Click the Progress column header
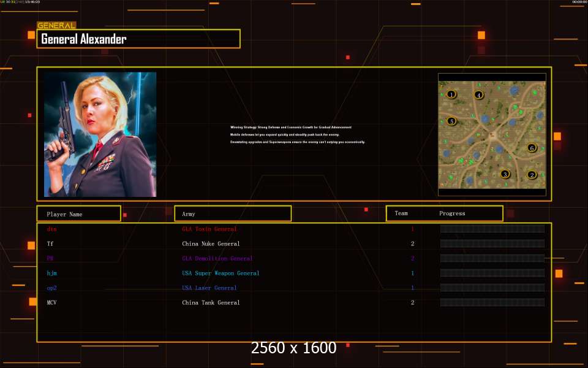588x368 pixels. pyautogui.click(x=452, y=213)
